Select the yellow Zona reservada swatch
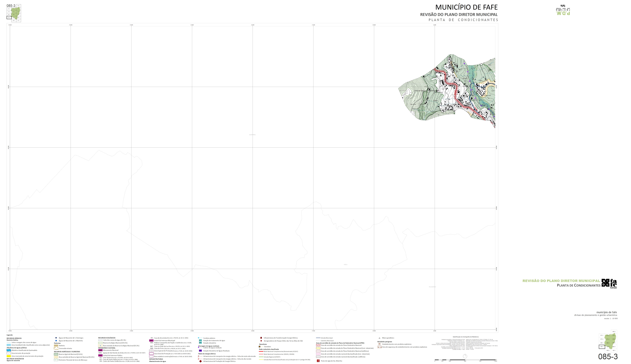The height and width of the screenshot is (364, 631). [x=9, y=356]
